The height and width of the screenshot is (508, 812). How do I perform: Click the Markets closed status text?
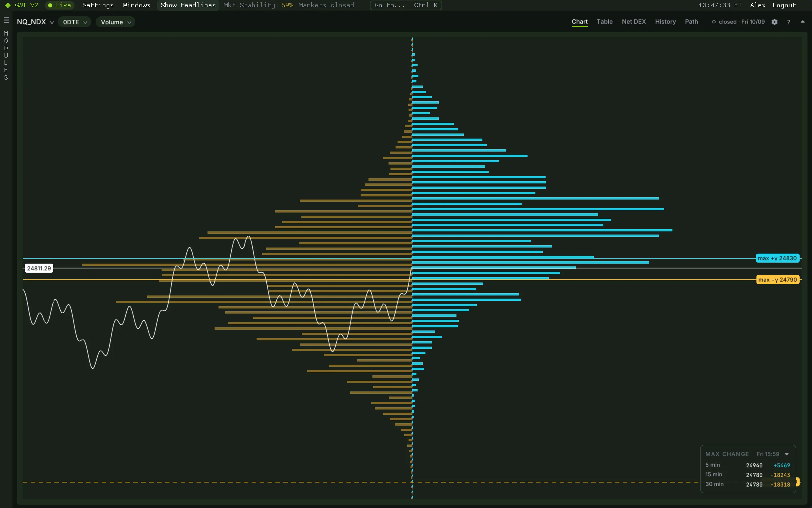326,5
